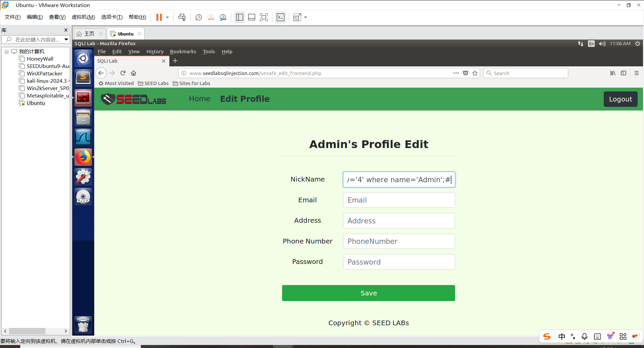Screen dimensions: 644x348
Task: Open the Files manager dock icon
Action: (83, 118)
